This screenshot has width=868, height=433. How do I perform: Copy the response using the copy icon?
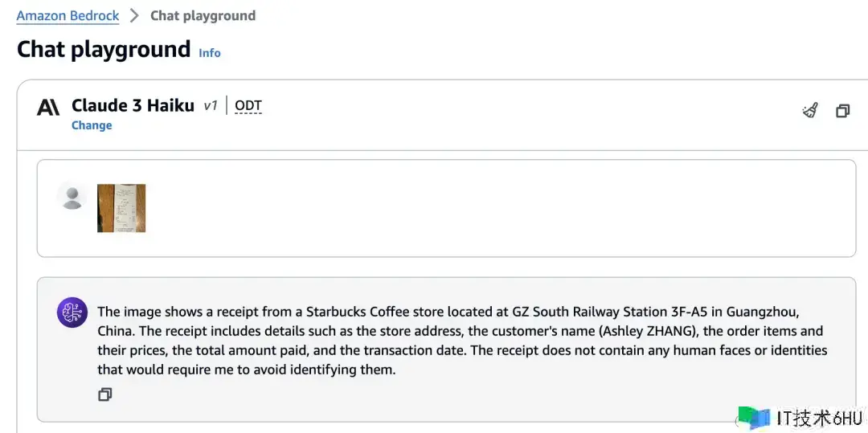click(x=104, y=394)
